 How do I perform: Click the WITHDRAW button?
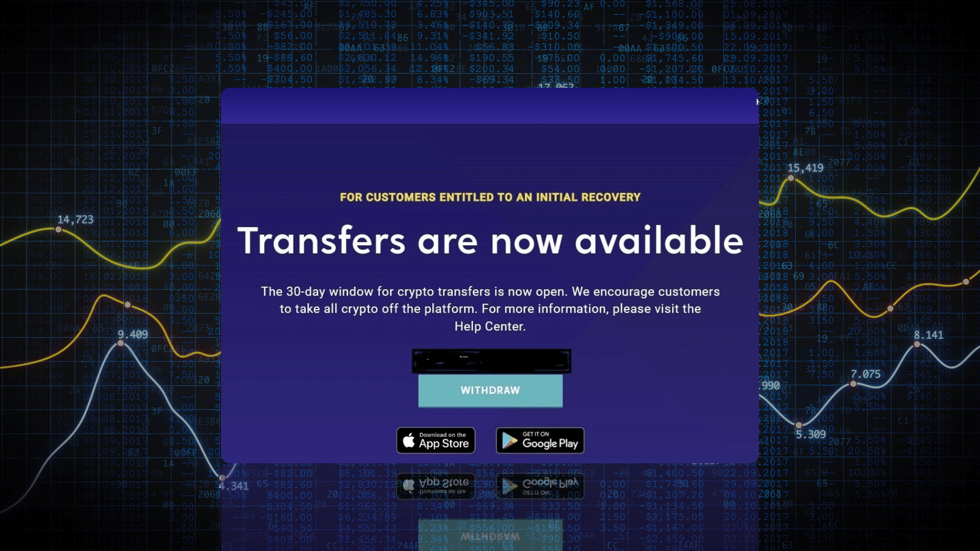click(490, 390)
